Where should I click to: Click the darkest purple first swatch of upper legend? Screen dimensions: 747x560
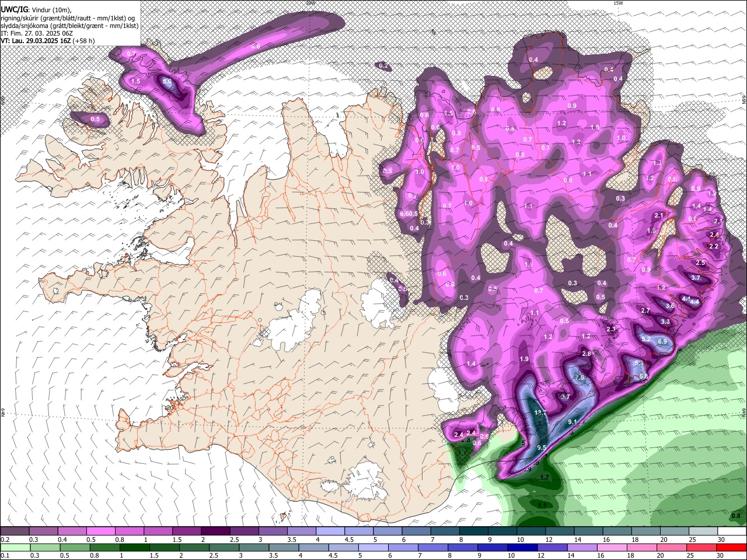click(15, 531)
